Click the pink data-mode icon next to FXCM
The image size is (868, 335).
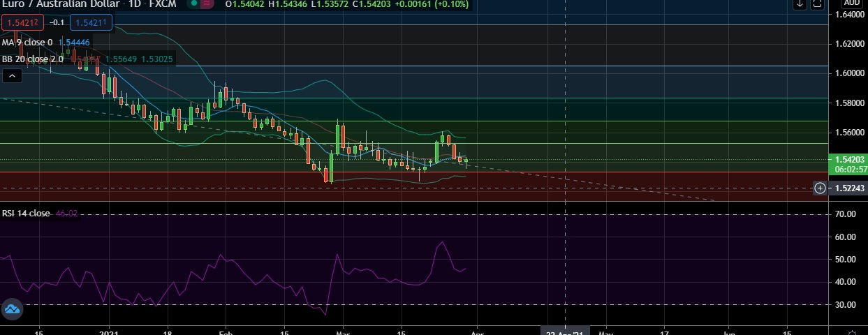point(206,3)
